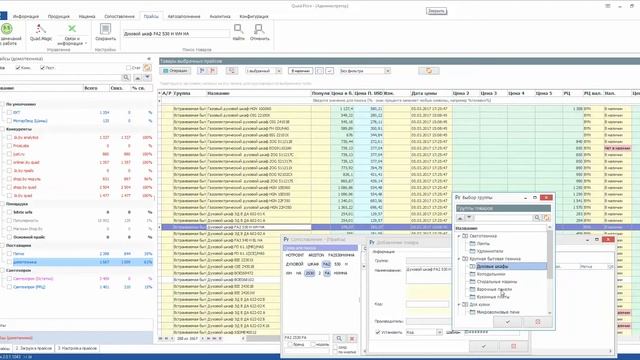The height and width of the screenshot is (360, 640).
Task: Click the Закрыть button in the title bar
Action: pyautogui.click(x=436, y=11)
